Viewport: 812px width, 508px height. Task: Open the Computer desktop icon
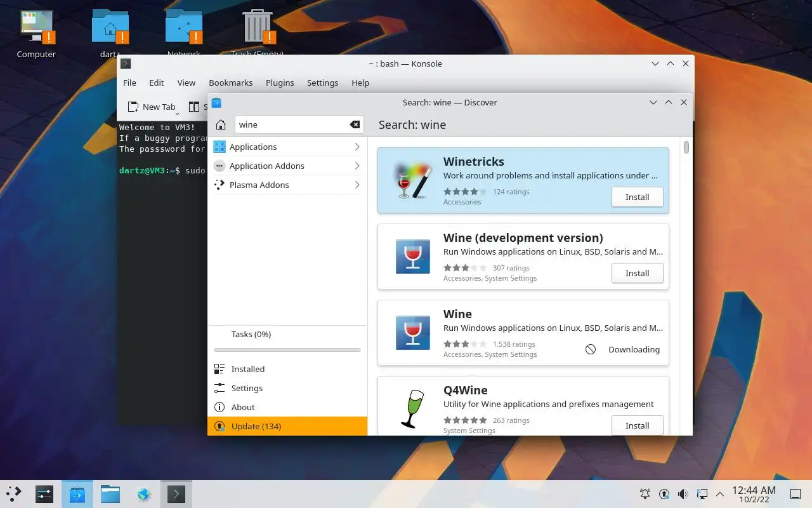pos(36,29)
